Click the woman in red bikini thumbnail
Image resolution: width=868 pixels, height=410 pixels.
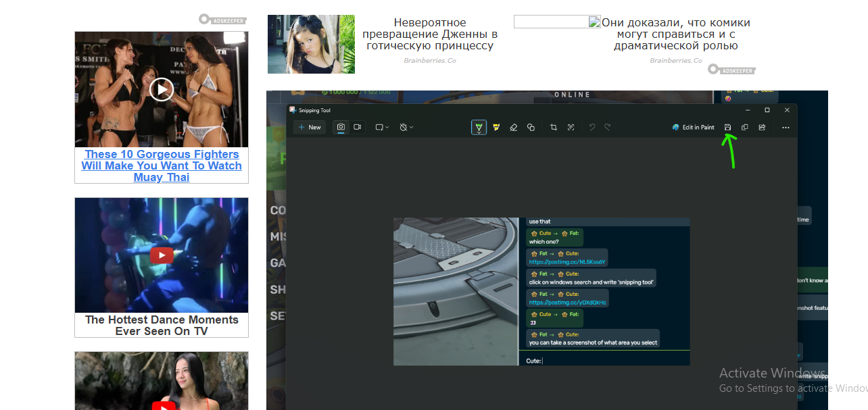[162, 380]
